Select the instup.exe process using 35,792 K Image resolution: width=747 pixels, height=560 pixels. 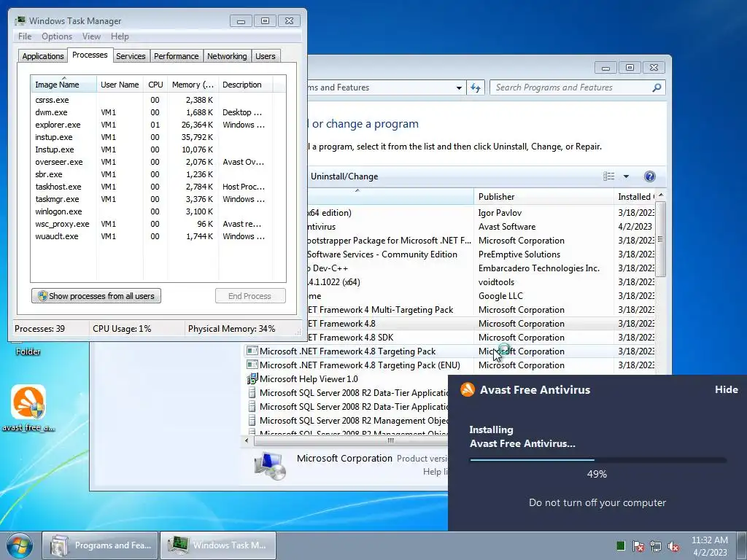tap(152, 137)
